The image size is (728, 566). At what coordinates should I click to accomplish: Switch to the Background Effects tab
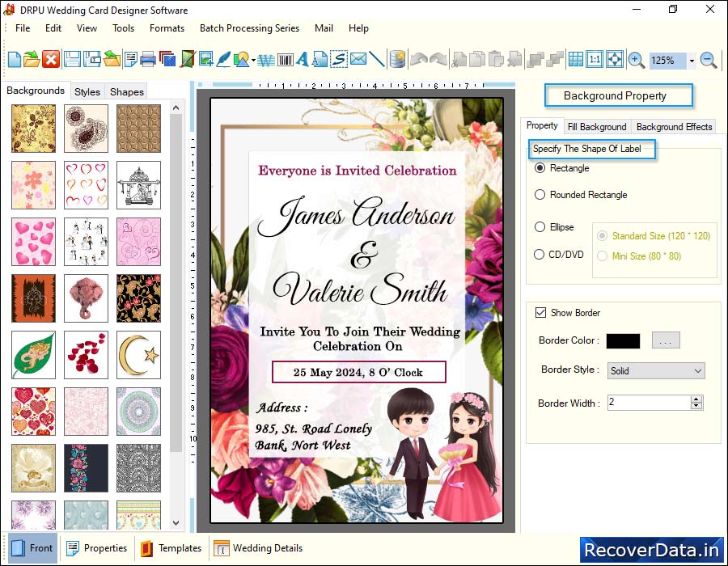pos(674,127)
